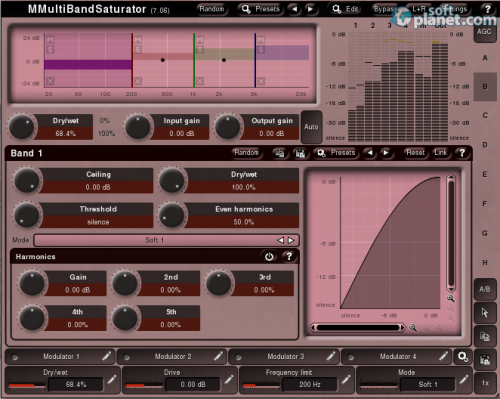Select preset slot C
This screenshot has width=500, height=399.
485,115
